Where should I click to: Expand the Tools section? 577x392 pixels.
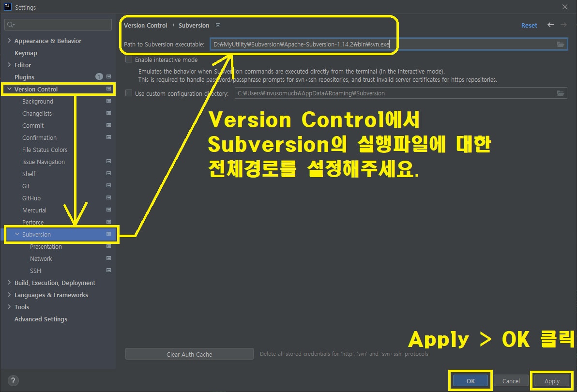9,307
